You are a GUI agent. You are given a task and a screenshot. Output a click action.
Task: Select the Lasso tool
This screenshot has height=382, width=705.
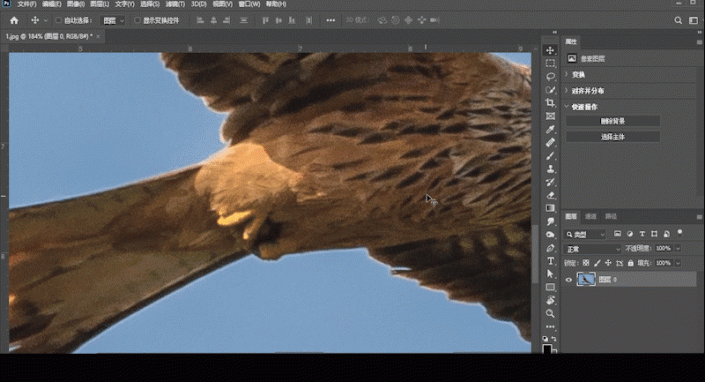[550, 76]
